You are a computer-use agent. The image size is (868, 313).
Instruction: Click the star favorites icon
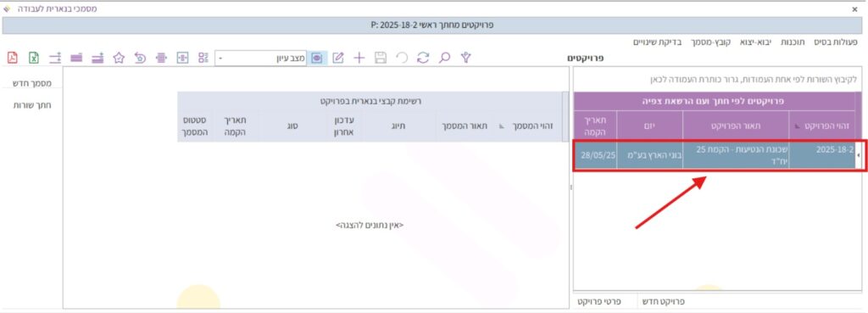pyautogui.click(x=119, y=58)
